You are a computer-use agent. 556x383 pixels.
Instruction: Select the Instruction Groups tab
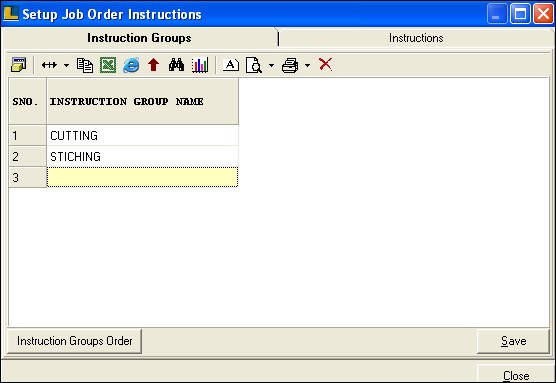[x=139, y=38]
